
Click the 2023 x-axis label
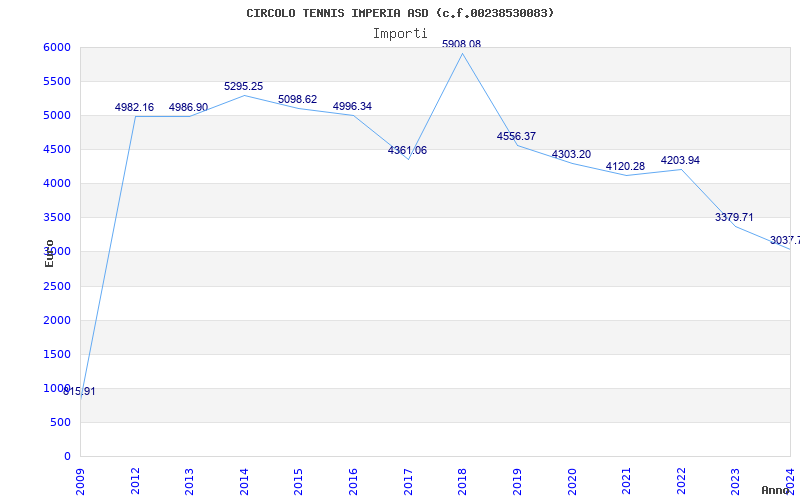click(735, 481)
